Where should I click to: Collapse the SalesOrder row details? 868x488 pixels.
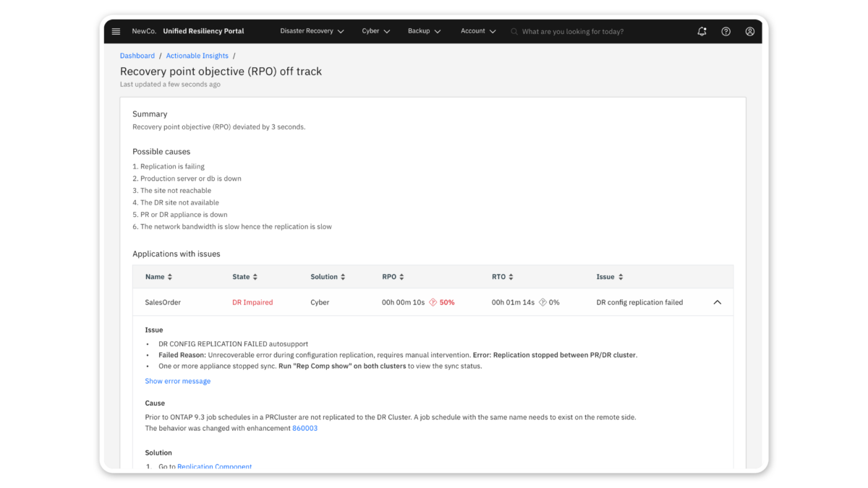(x=717, y=302)
